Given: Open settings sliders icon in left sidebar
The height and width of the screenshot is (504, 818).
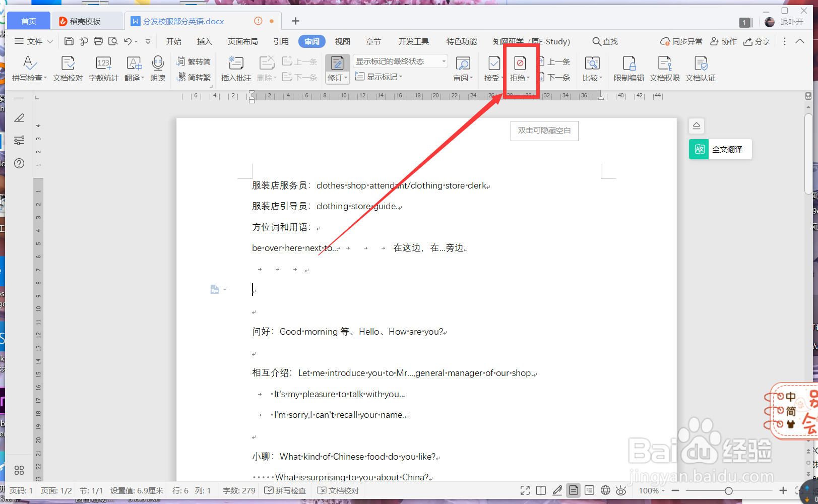Looking at the screenshot, I should (19, 141).
